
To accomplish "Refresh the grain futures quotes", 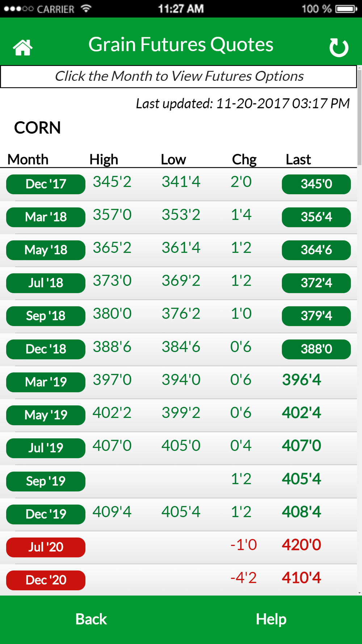I will [339, 47].
